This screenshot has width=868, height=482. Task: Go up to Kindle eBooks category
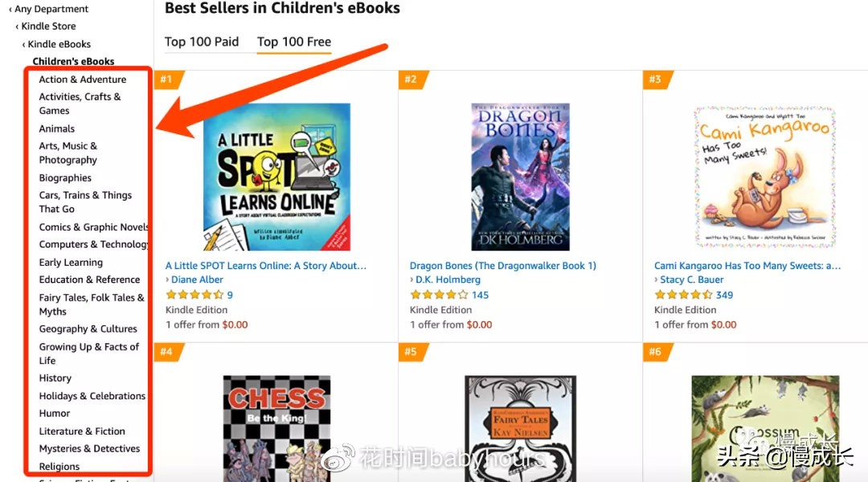[x=59, y=44]
